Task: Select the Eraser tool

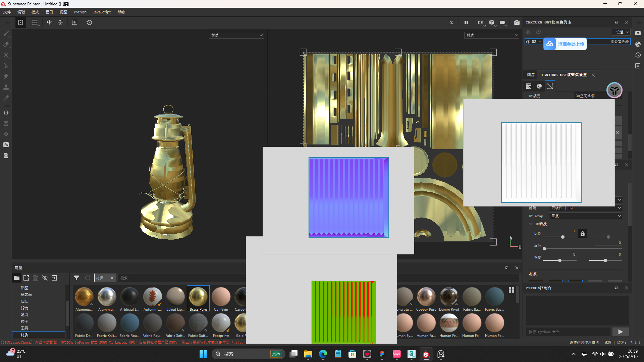Action: (x=6, y=44)
